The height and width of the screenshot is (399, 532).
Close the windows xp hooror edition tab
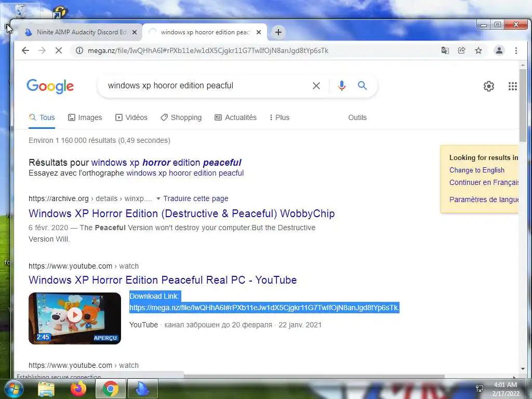click(x=259, y=32)
